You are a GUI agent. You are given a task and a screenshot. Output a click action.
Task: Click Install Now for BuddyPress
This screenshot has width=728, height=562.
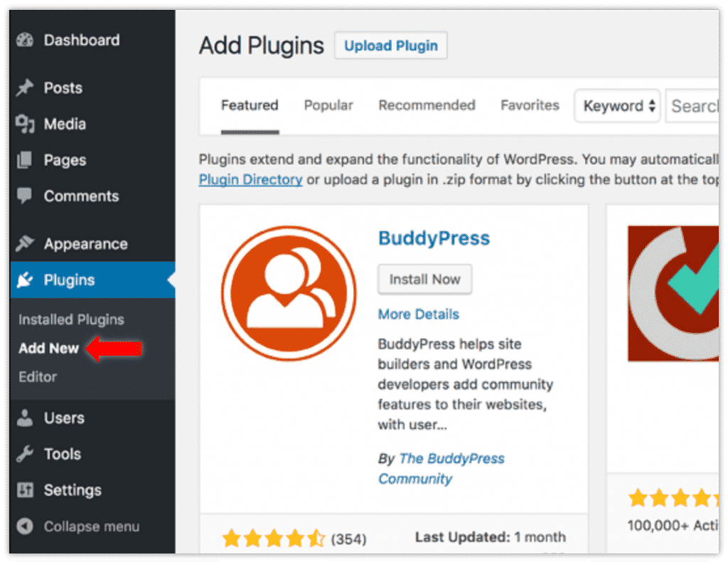coord(425,279)
